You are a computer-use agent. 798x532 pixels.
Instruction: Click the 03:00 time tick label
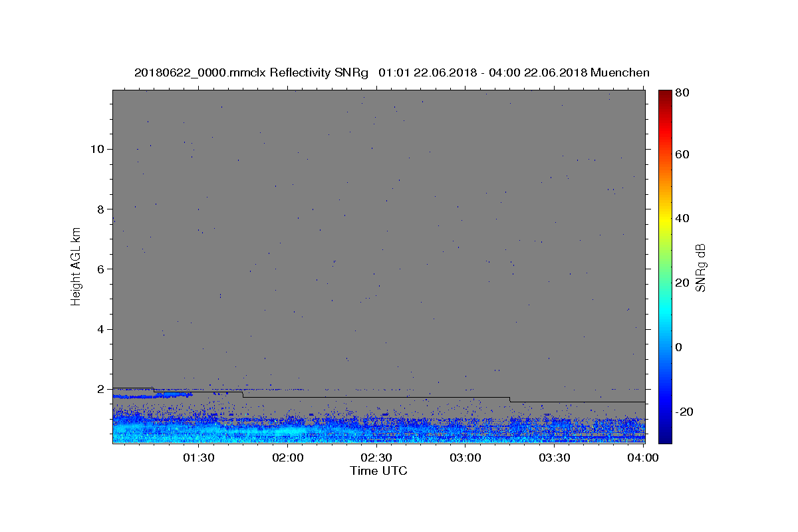coord(465,458)
